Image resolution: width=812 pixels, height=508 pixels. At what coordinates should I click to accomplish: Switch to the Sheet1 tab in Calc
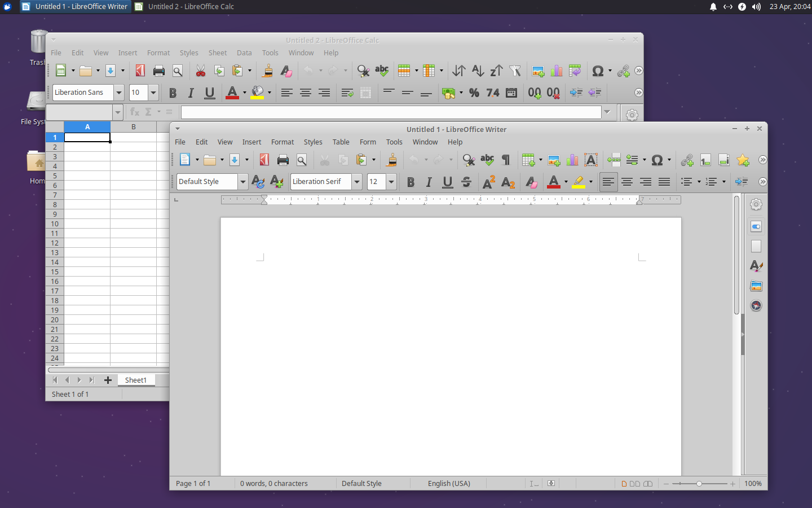pyautogui.click(x=136, y=380)
